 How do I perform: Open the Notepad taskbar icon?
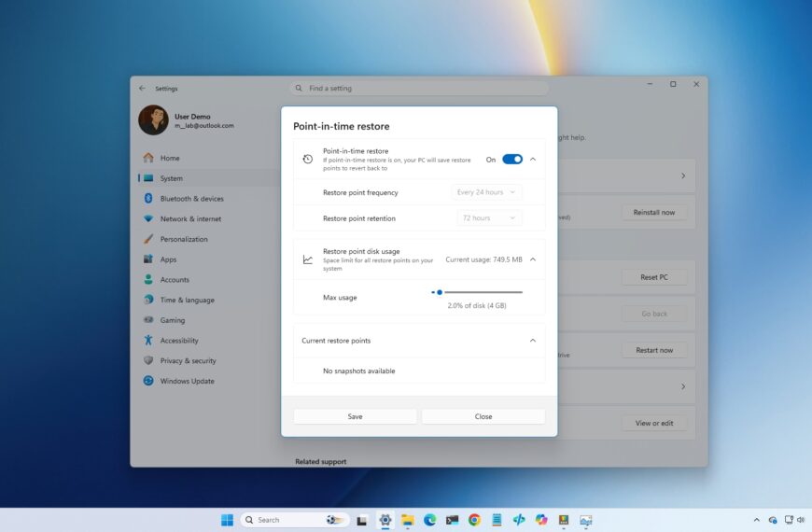tap(497, 520)
